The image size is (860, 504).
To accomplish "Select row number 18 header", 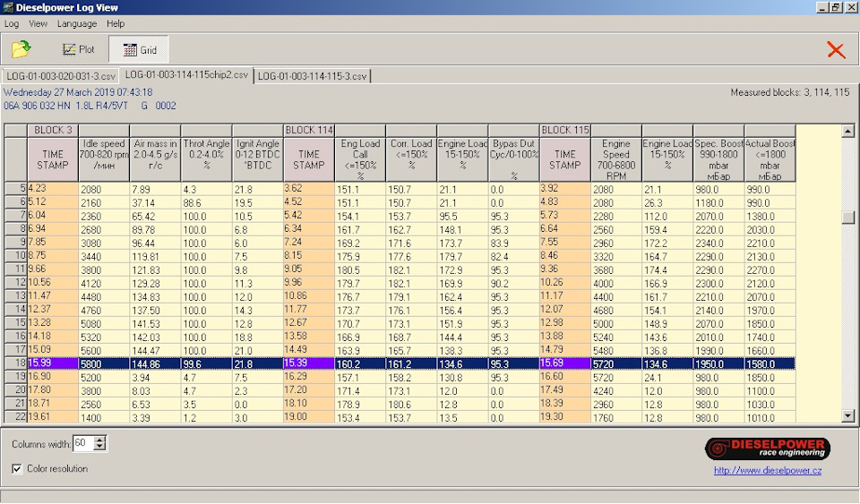I will pyautogui.click(x=16, y=363).
